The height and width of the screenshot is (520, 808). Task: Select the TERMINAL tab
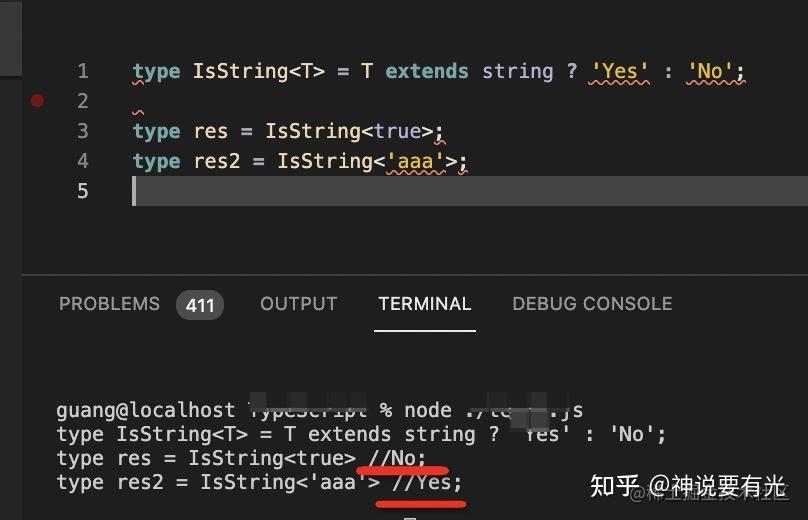coord(425,304)
